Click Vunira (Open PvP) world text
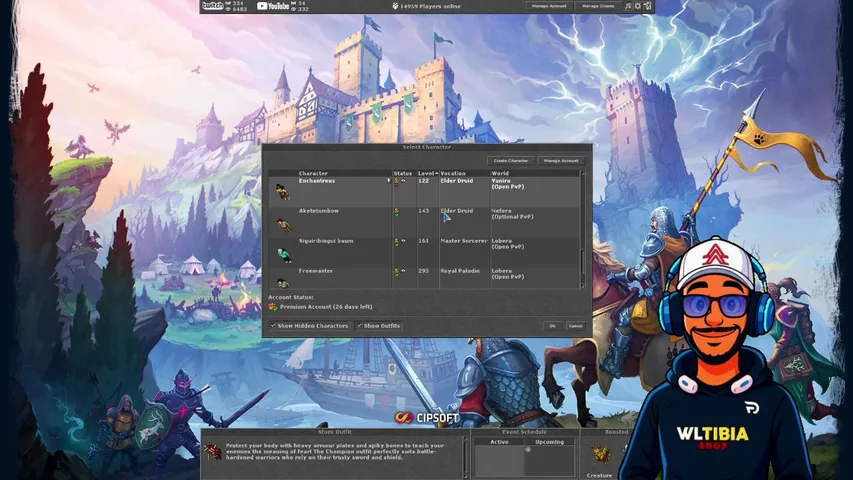The image size is (853, 480). (x=508, y=183)
